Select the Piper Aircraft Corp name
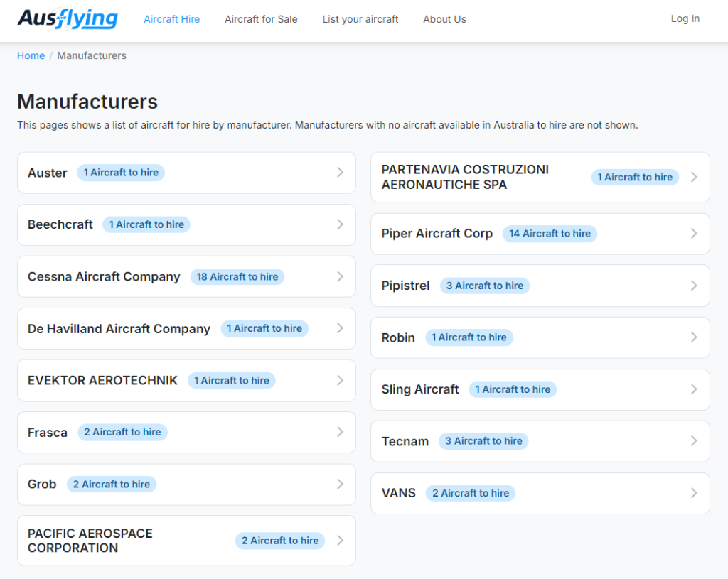The image size is (728, 579). click(437, 233)
